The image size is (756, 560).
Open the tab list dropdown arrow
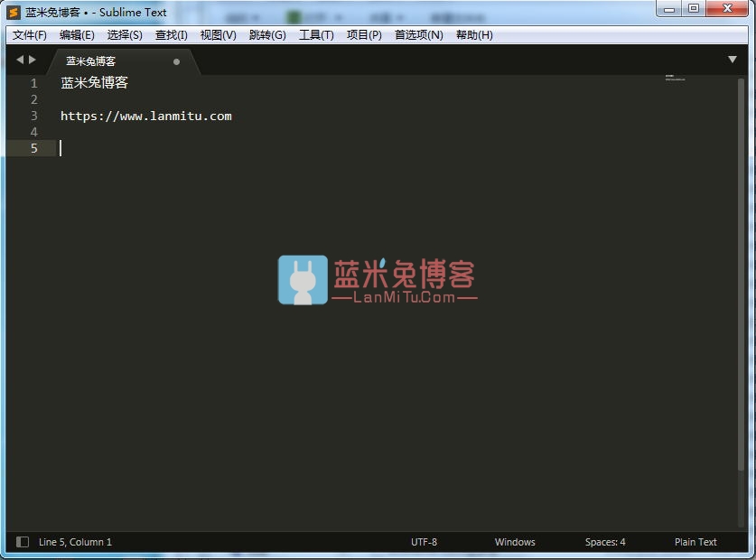[733, 60]
